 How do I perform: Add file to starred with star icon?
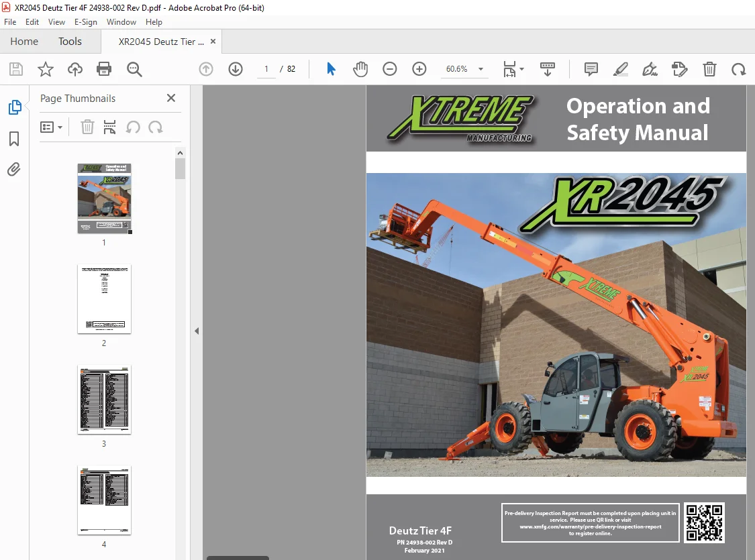(46, 69)
